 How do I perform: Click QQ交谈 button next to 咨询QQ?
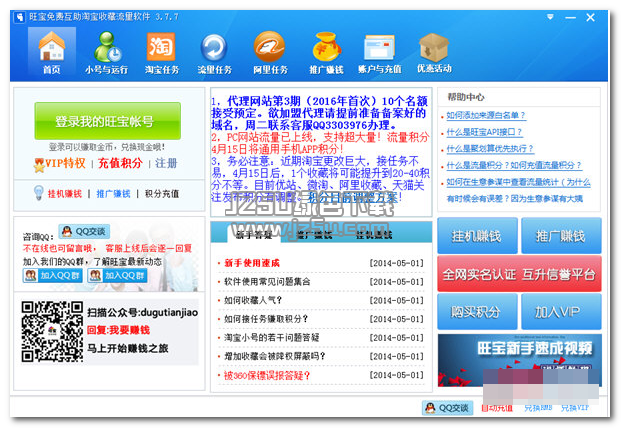84,232
